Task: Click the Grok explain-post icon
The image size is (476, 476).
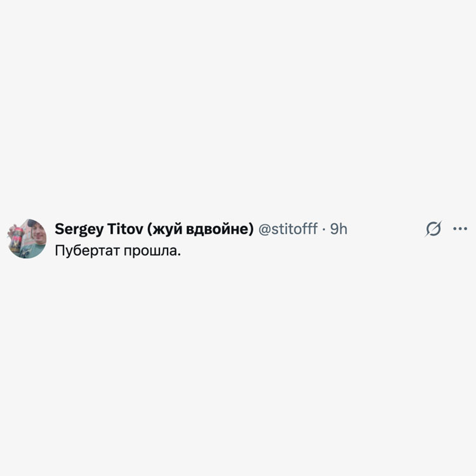Action: pyautogui.click(x=433, y=228)
